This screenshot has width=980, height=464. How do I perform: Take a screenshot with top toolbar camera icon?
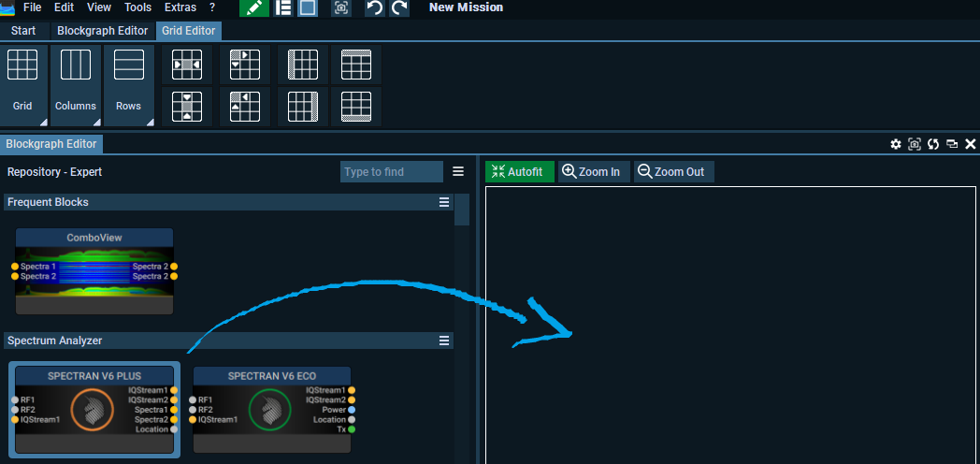tap(341, 7)
